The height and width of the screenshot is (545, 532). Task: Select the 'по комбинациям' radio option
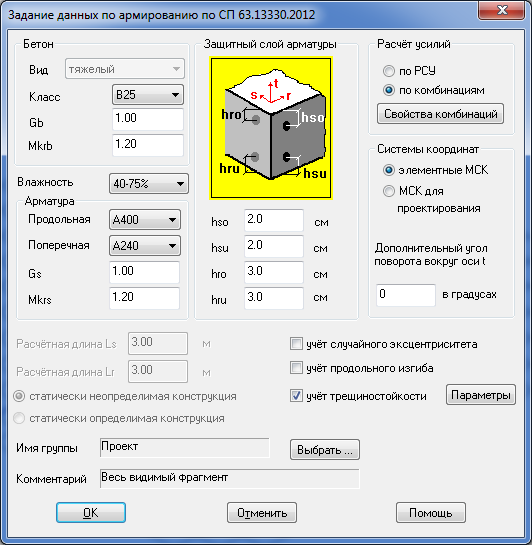tap(389, 90)
